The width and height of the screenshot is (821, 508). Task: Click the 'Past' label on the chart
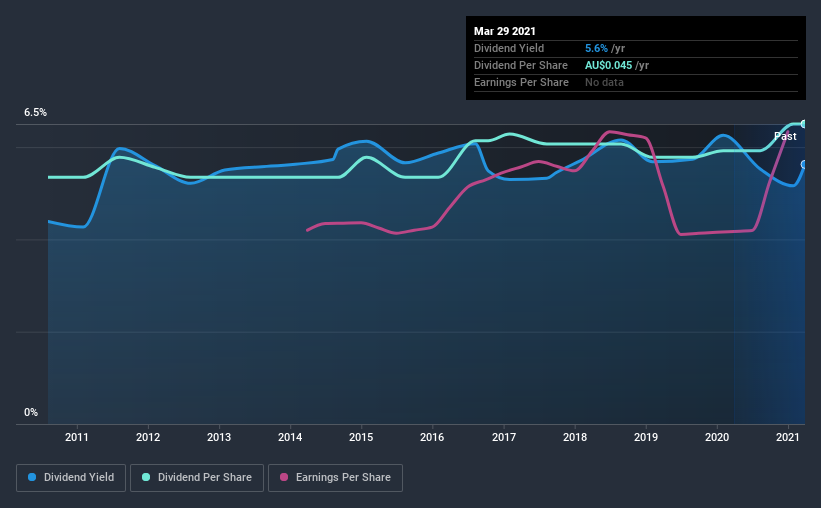[x=785, y=136]
